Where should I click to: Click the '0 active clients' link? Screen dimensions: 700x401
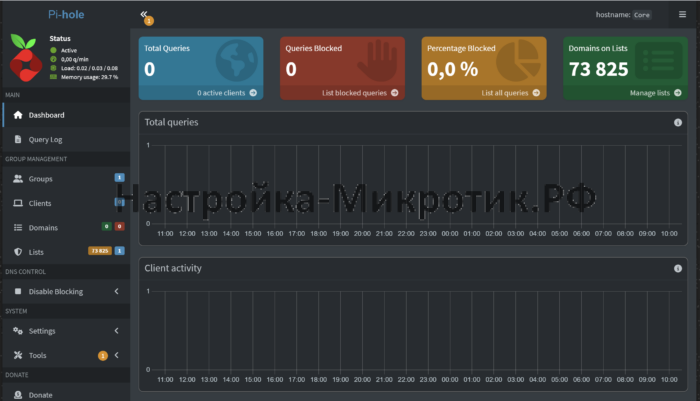[226, 92]
